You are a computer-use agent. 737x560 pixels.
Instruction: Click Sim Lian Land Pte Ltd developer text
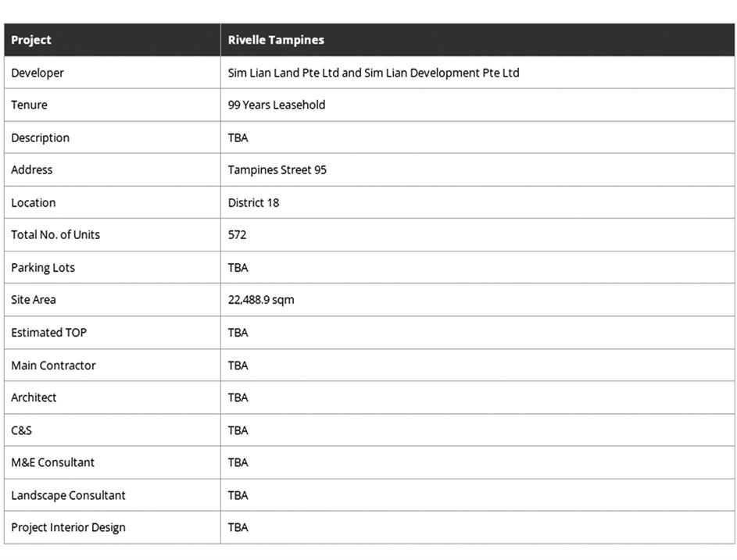click(x=284, y=73)
